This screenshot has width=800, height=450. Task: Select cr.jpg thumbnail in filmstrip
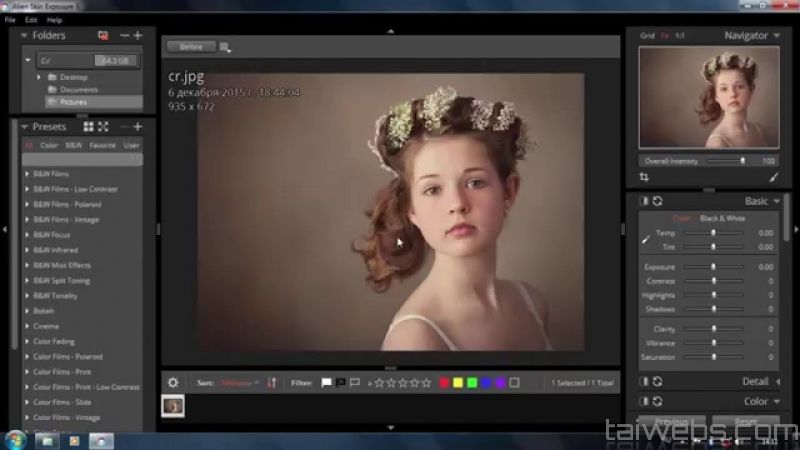[173, 406]
